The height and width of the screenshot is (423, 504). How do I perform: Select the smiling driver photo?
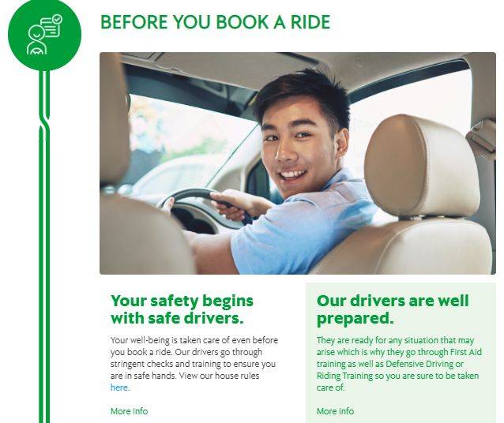298,163
